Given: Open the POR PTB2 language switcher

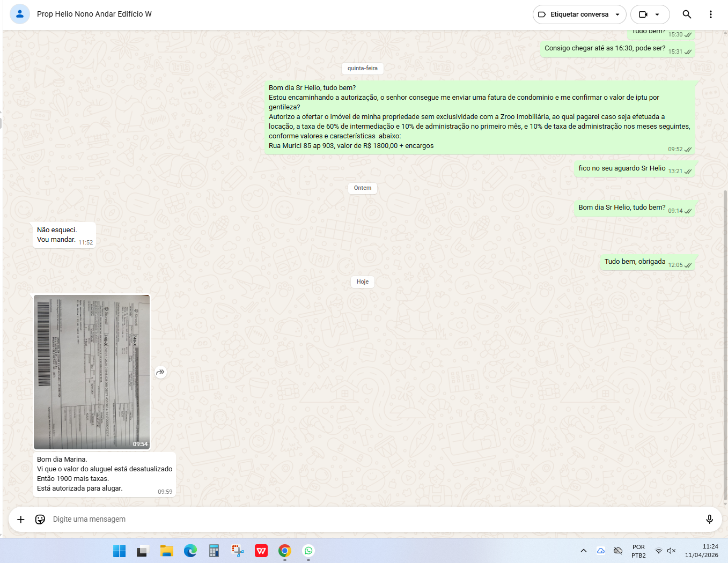Looking at the screenshot, I should pos(638,551).
